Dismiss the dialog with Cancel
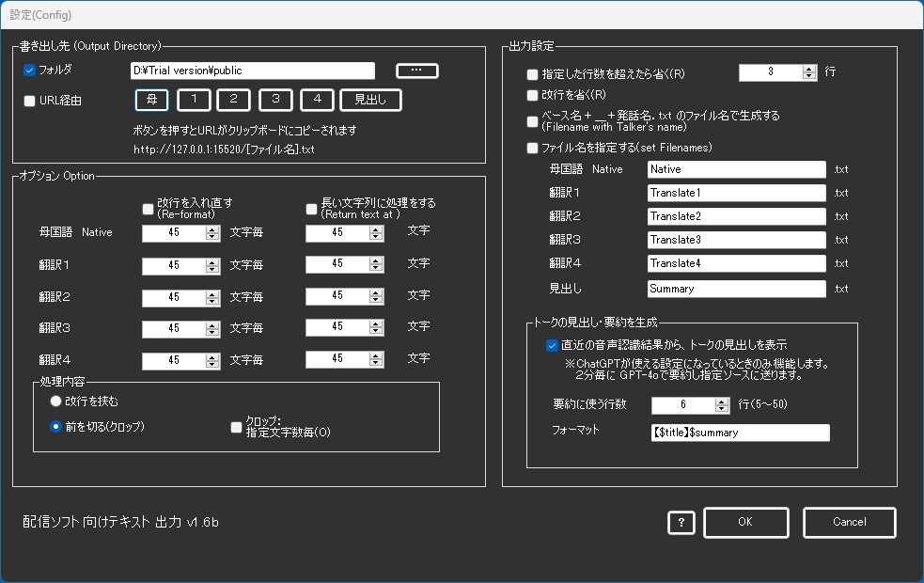The height and width of the screenshot is (583, 924). tap(849, 523)
